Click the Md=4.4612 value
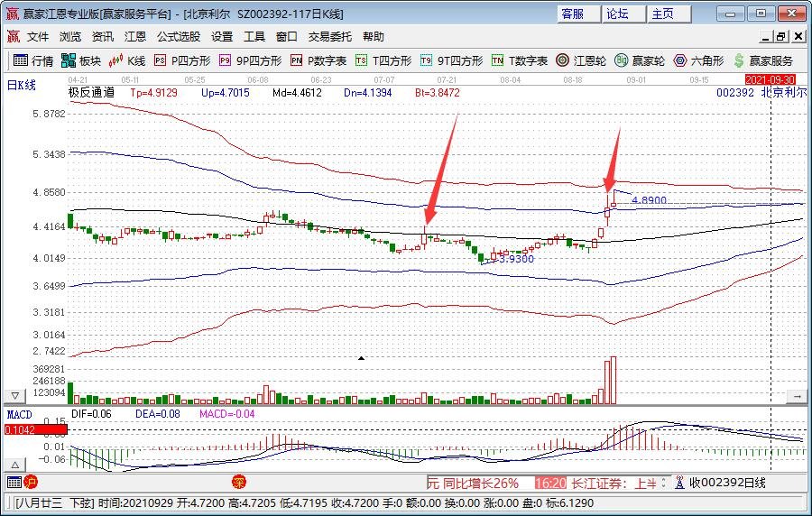The width and height of the screenshot is (812, 516). coord(297,93)
